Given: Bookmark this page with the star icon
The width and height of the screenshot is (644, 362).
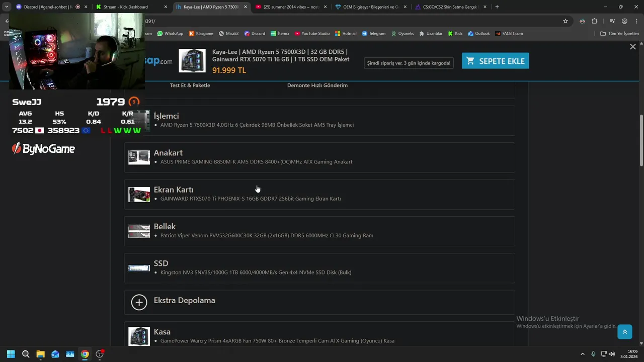Looking at the screenshot, I should (566, 21).
